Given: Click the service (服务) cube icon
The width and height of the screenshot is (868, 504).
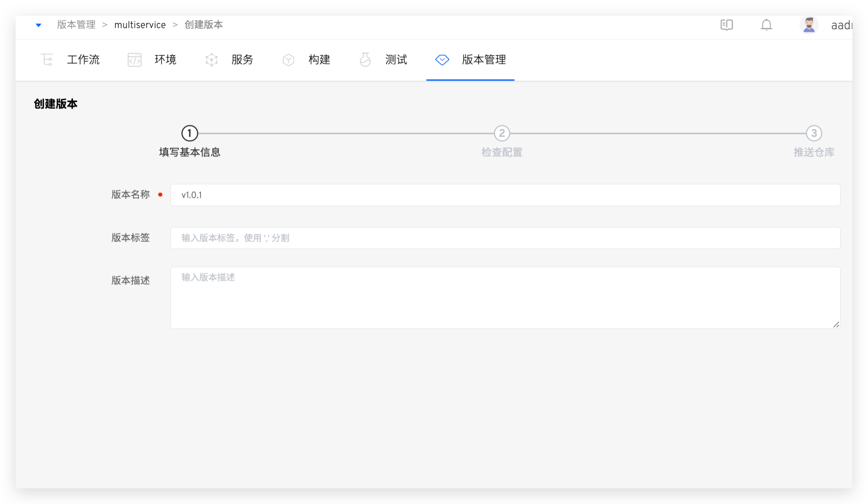Looking at the screenshot, I should click(x=212, y=60).
